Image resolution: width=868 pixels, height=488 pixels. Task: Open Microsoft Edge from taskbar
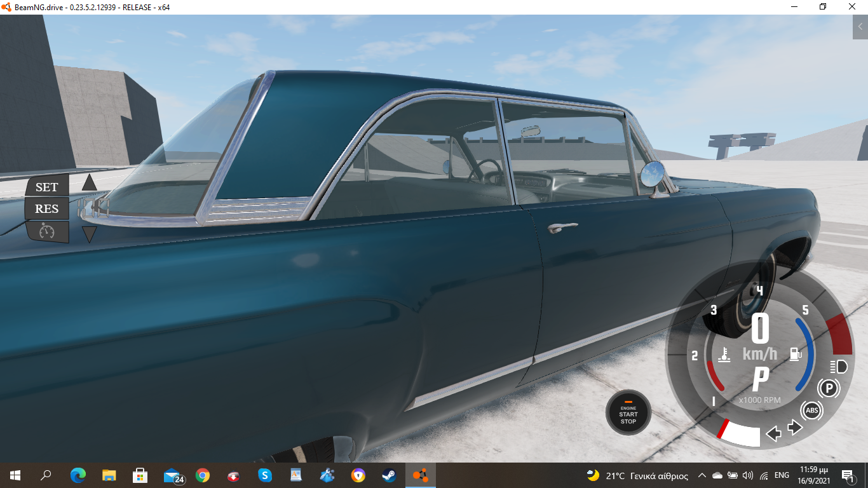point(78,475)
